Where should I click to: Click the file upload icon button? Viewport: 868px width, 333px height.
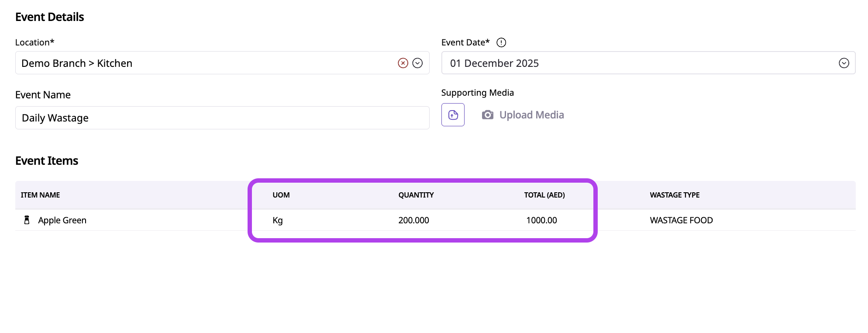[x=453, y=115]
